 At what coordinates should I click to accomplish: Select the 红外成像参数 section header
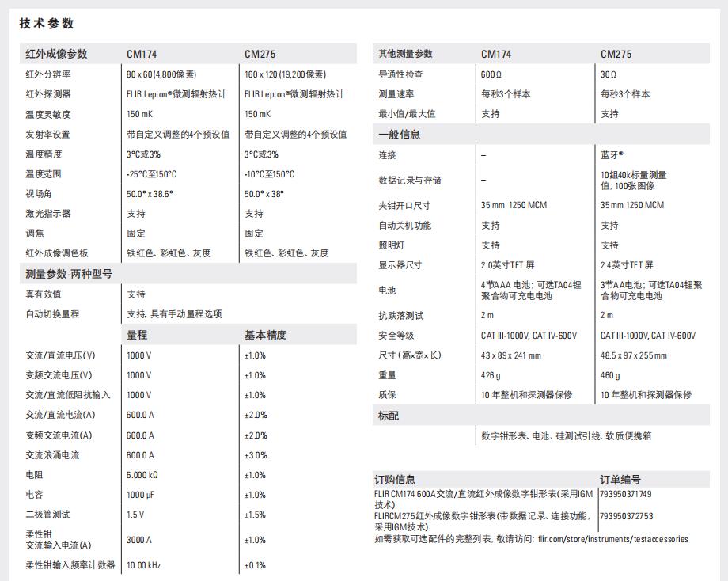pyautogui.click(x=56, y=54)
